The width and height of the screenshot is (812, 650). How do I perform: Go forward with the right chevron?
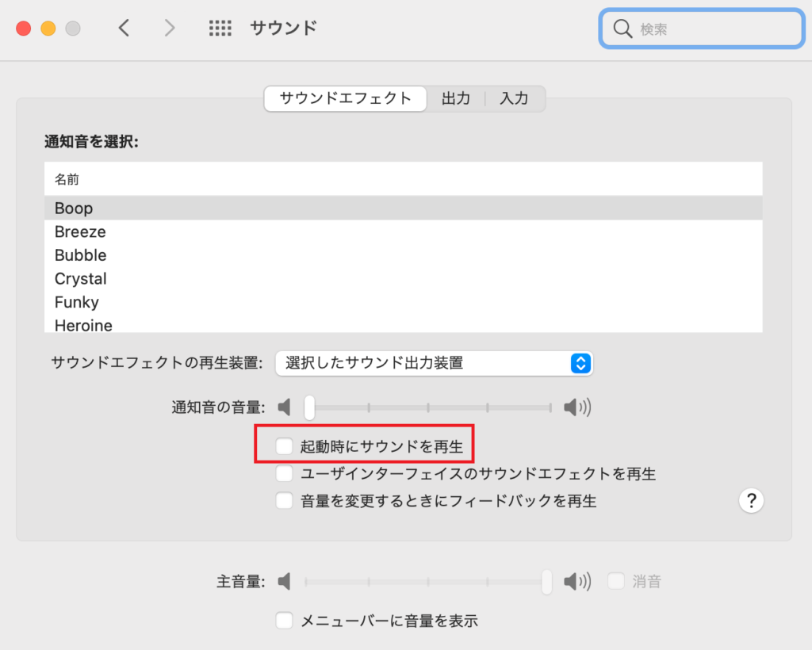[170, 28]
